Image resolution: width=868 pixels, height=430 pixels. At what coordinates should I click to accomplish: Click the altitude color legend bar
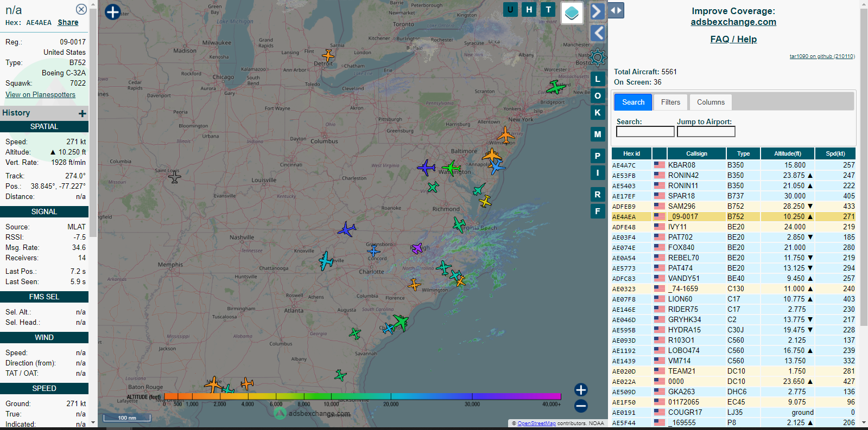362,397
